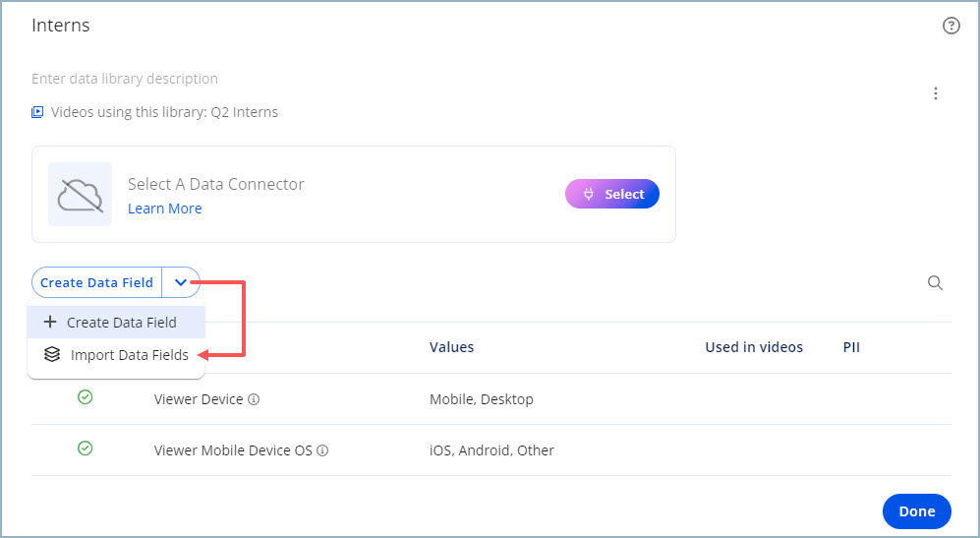Click the data library description field
This screenshot has width=980, height=538.
125,79
